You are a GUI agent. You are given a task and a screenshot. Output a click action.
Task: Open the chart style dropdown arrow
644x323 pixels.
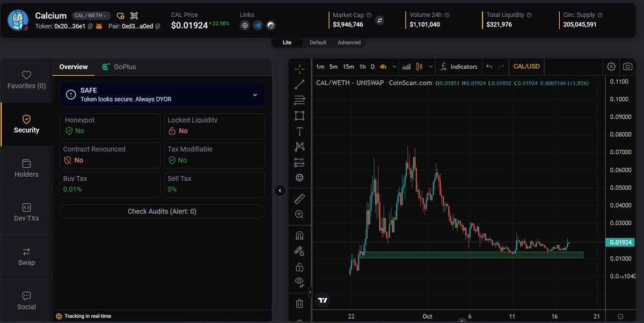430,67
